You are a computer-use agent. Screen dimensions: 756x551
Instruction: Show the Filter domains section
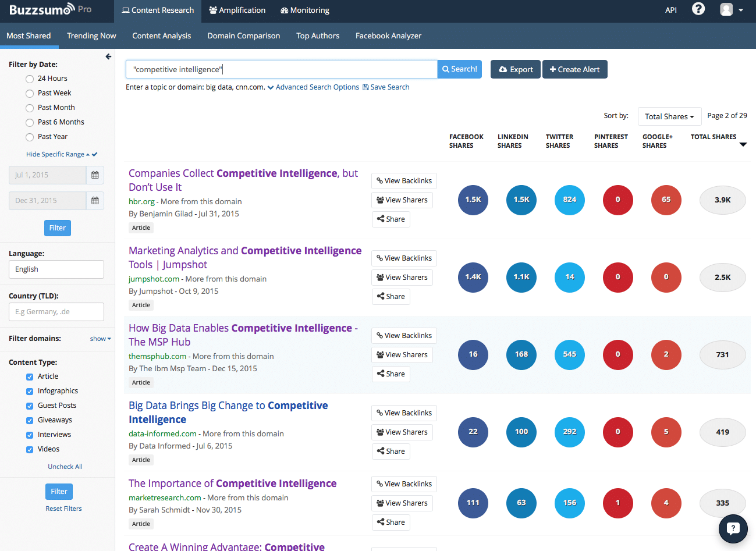100,339
